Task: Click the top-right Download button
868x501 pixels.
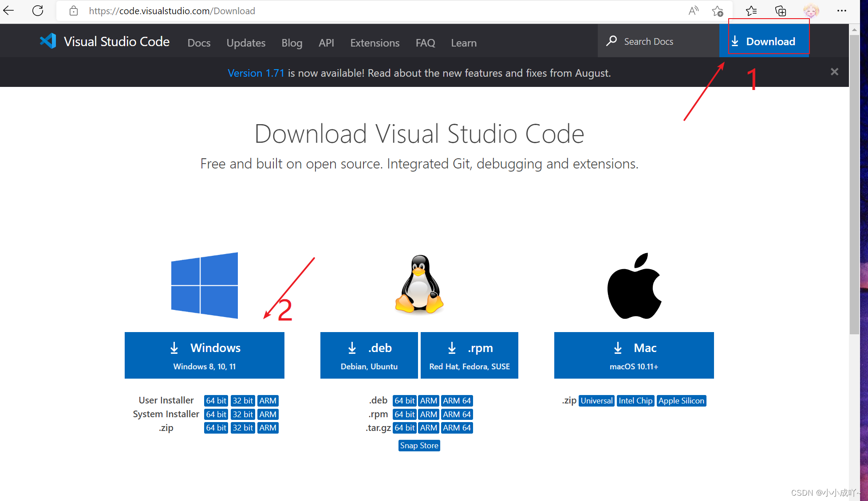Action: (764, 41)
